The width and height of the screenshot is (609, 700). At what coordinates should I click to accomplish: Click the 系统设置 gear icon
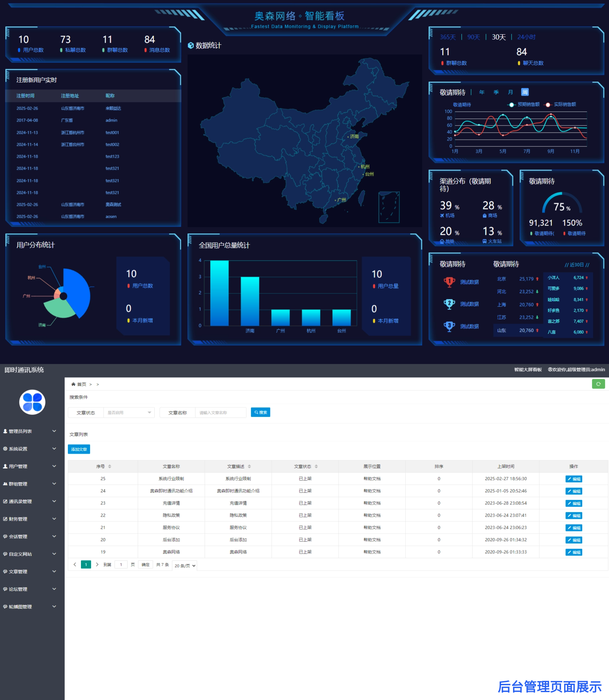click(x=5, y=449)
